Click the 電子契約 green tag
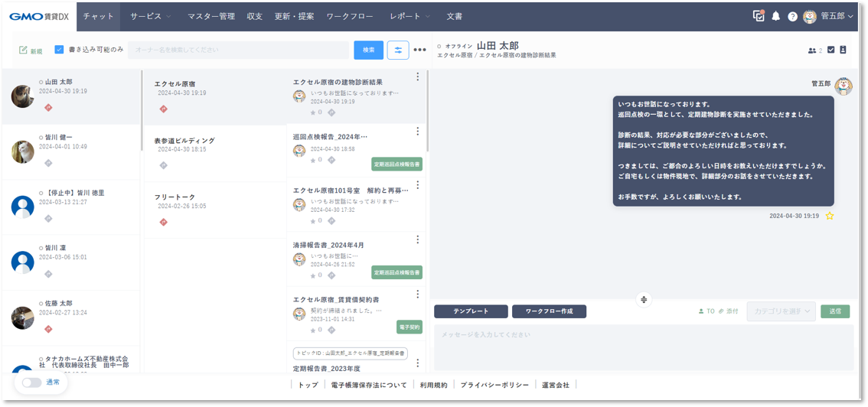Viewport: 868px width, 407px height. coord(410,327)
